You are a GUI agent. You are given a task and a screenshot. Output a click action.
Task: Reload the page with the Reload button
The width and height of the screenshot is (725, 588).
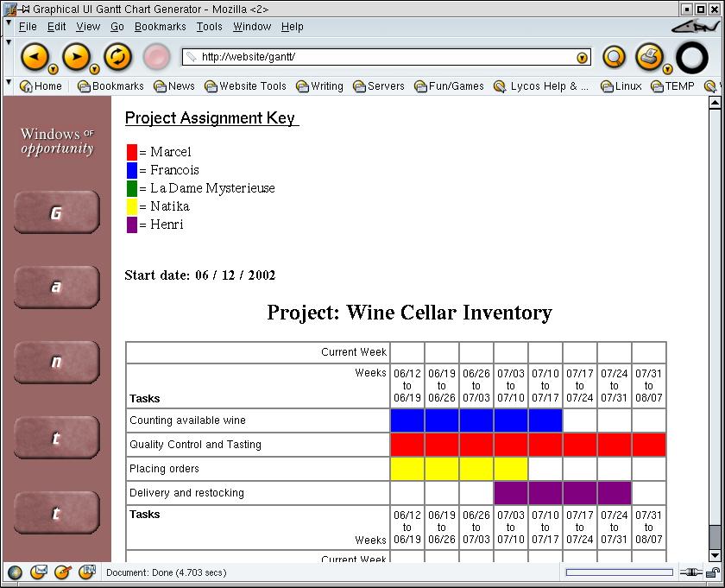pos(117,57)
